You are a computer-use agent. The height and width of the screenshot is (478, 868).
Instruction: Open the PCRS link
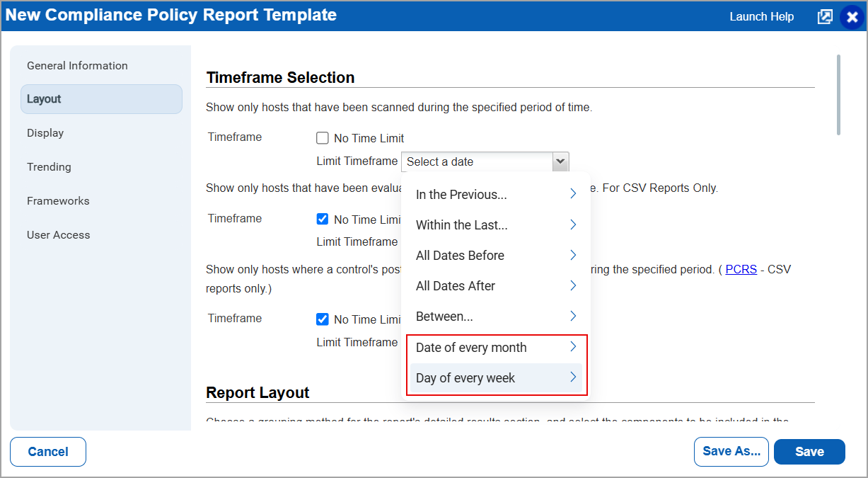coord(741,270)
